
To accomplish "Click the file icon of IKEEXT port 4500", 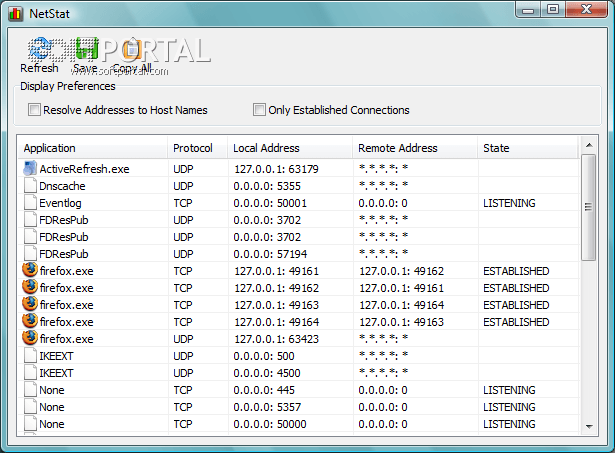I will [x=30, y=372].
